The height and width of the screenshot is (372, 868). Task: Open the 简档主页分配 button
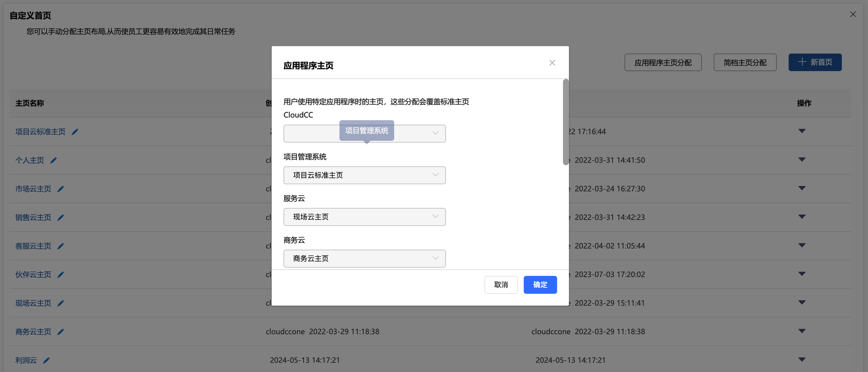pos(745,63)
